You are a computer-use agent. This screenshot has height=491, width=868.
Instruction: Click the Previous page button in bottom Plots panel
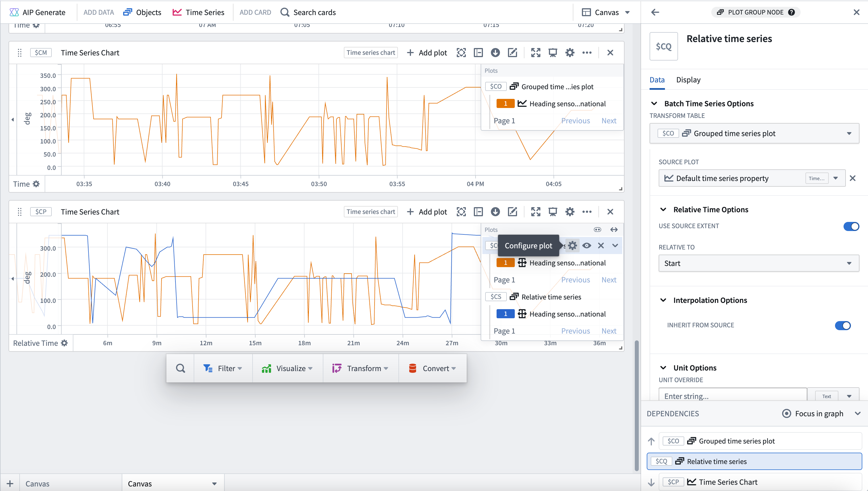(575, 330)
